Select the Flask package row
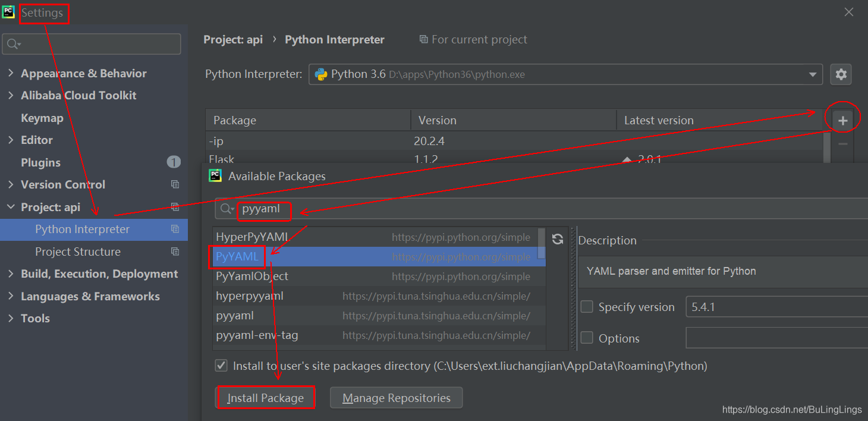Screen dimensions: 868x421 pyautogui.click(x=515, y=158)
